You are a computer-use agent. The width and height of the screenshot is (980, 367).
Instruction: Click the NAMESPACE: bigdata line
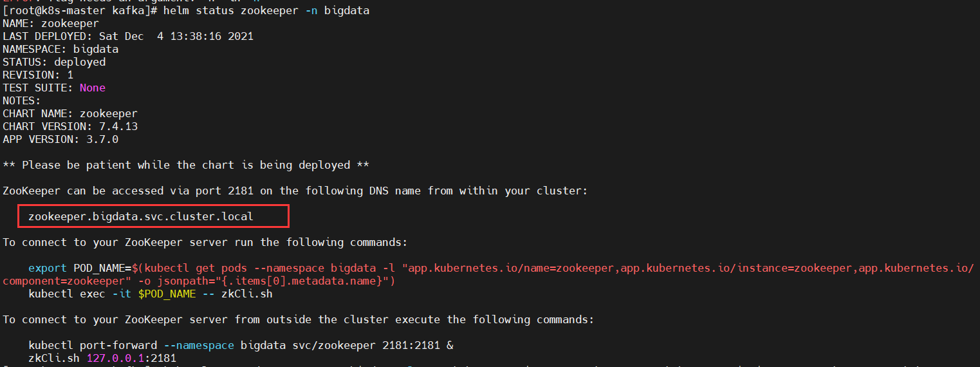click(x=60, y=49)
